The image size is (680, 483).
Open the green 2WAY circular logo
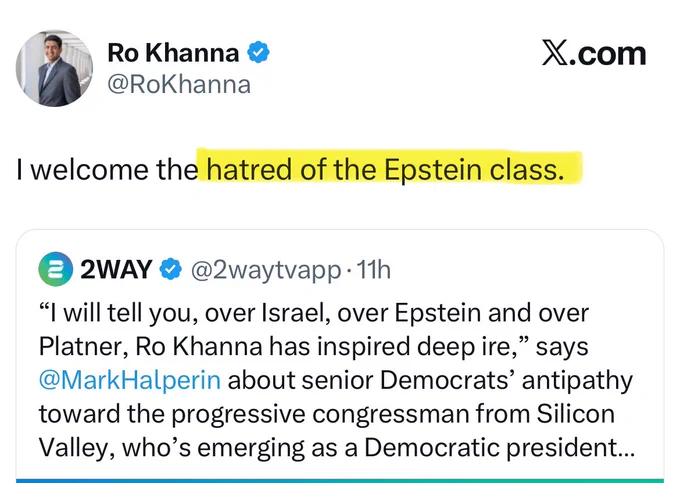coord(56,269)
